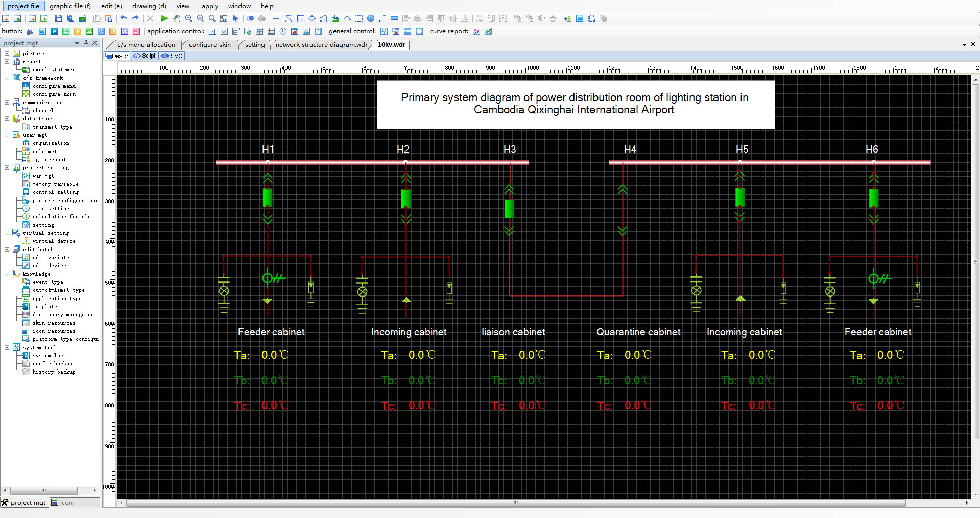The width and height of the screenshot is (980, 518).
Task: Click the undo arrow icon
Action: tap(124, 18)
